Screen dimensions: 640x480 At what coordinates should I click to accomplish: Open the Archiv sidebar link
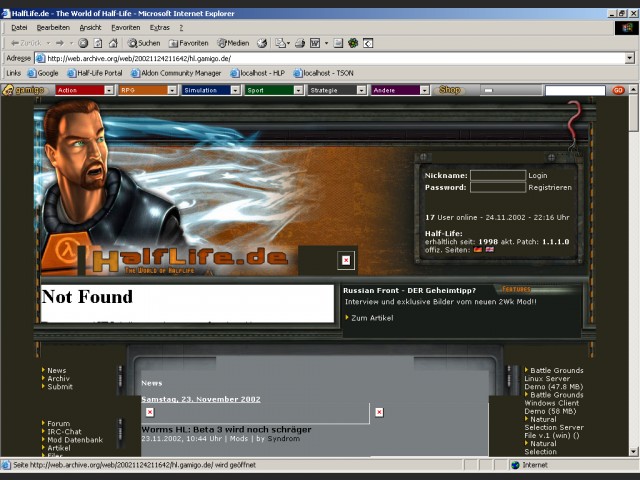(58, 378)
